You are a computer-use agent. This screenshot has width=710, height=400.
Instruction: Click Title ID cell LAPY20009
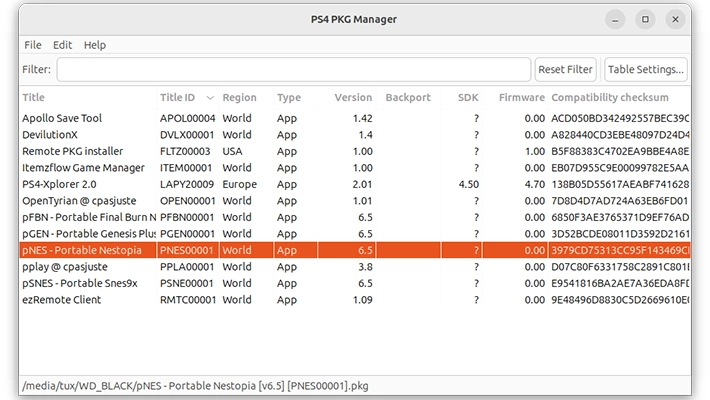tap(187, 184)
